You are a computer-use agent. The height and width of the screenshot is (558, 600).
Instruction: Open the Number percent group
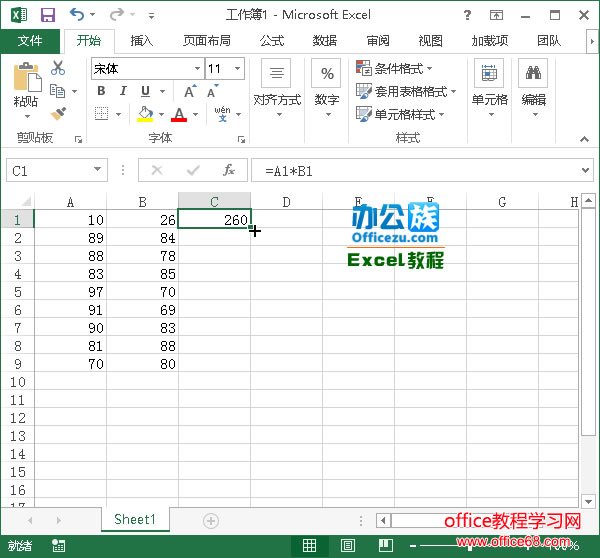(326, 89)
